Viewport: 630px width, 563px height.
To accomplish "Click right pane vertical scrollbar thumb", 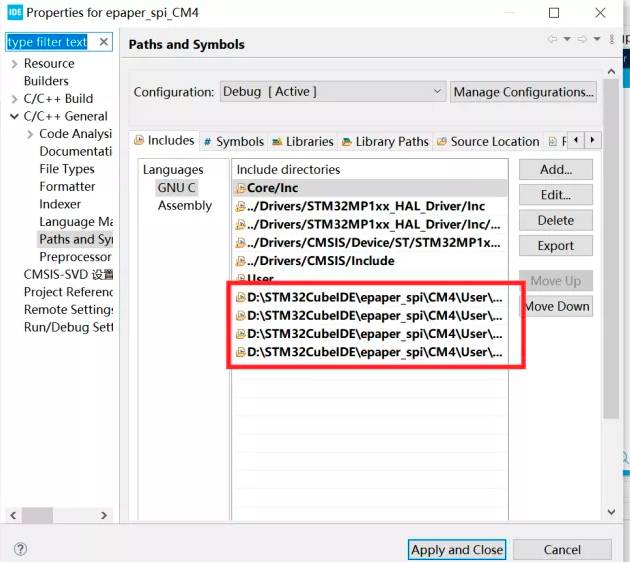I will [611, 249].
